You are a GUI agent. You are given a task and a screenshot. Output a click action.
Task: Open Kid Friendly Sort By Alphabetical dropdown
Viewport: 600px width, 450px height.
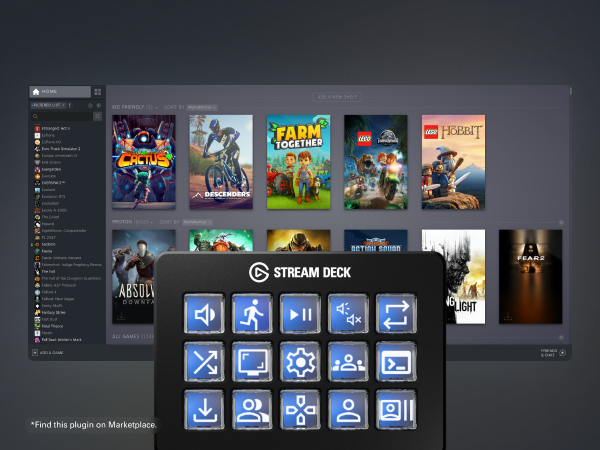[x=202, y=108]
